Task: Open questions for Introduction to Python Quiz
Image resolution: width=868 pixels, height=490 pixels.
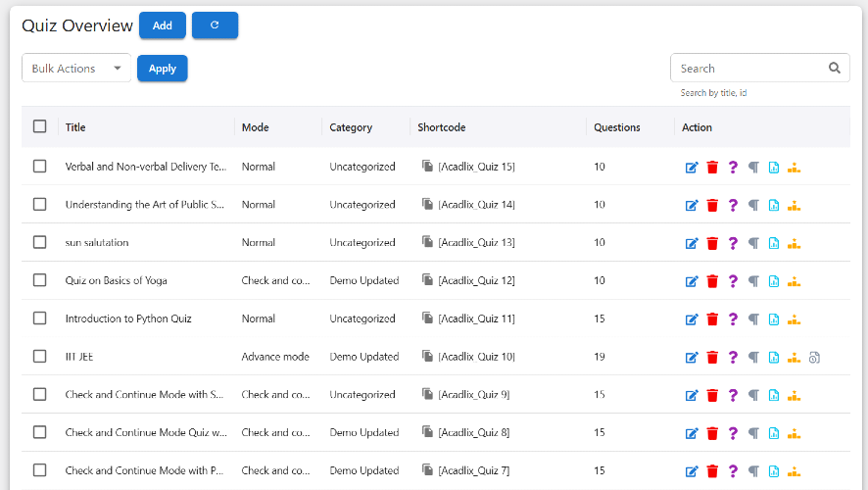Action: coord(733,319)
